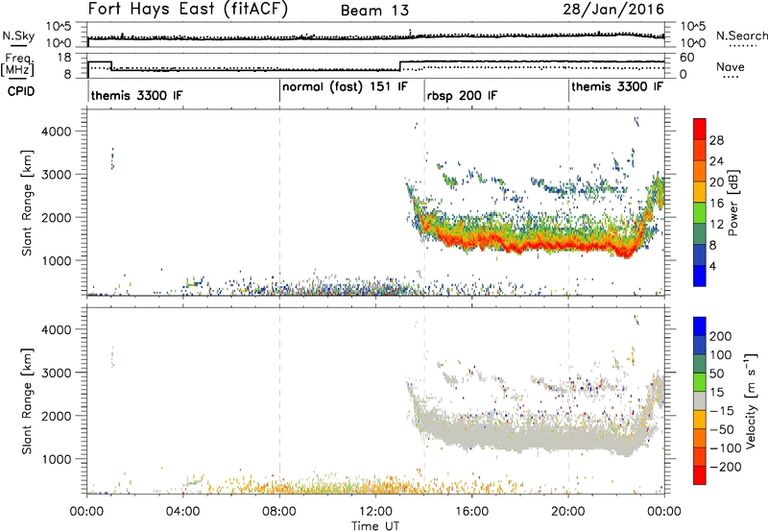The image size is (768, 532).
Task: Click the '04:00' time axis label
Action: (x=182, y=511)
